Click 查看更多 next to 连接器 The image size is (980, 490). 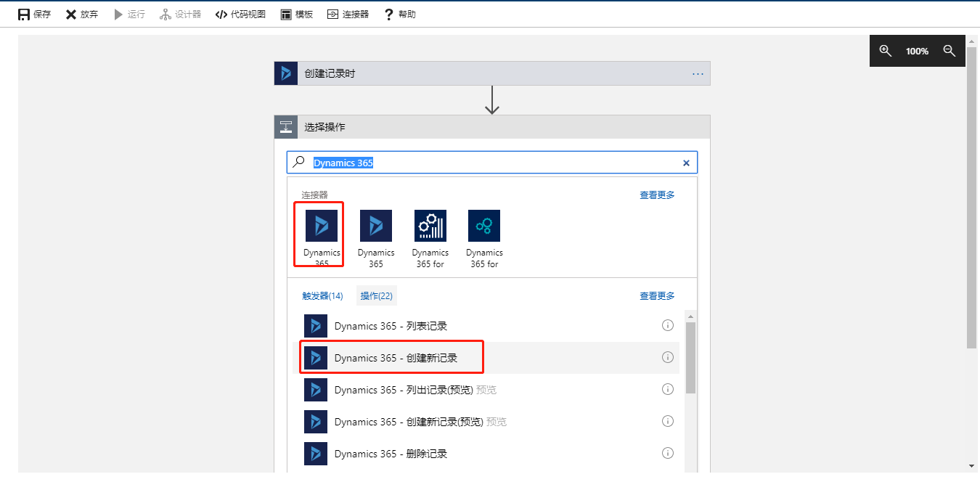click(657, 195)
